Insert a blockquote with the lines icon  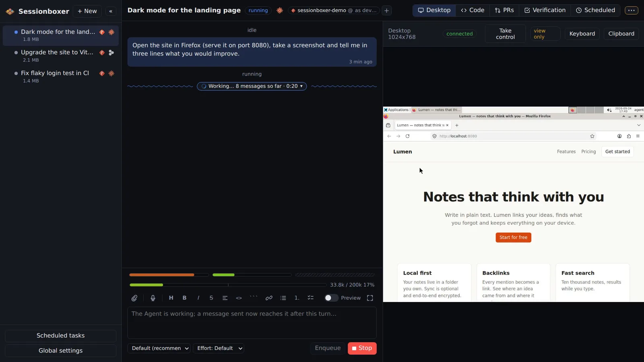pyautogui.click(x=225, y=298)
